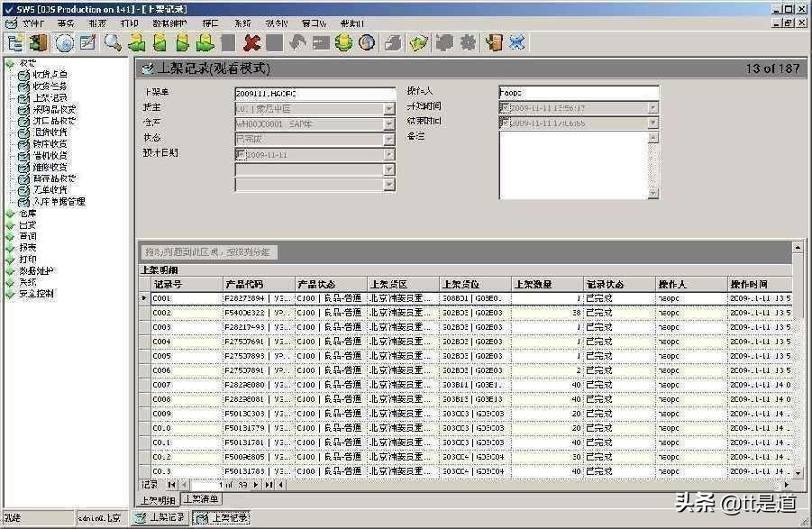Click the gray printer toolbar icon
The height and width of the screenshot is (529, 812).
pyautogui.click(x=393, y=43)
